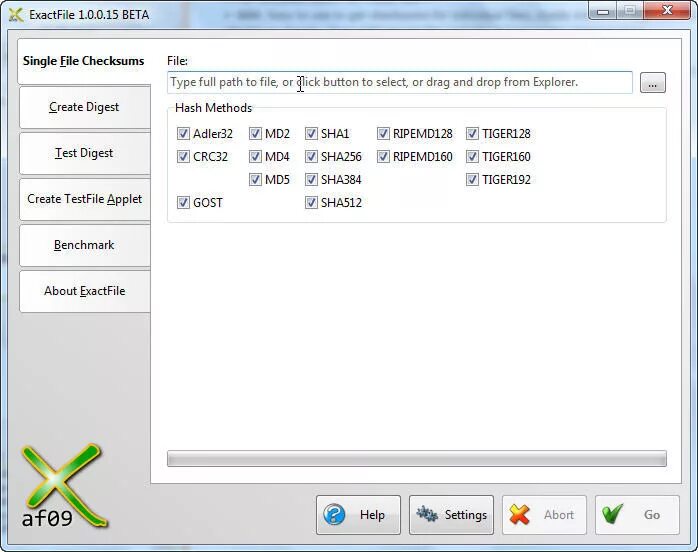This screenshot has width=698, height=552.
Task: Toggle the MD4 checkbox
Action: (x=255, y=157)
